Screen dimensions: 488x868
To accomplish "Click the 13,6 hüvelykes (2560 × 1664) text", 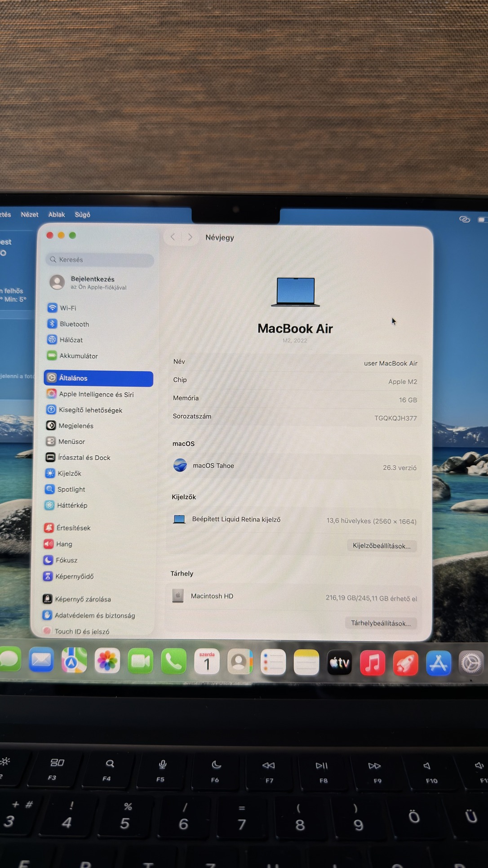I will point(372,521).
